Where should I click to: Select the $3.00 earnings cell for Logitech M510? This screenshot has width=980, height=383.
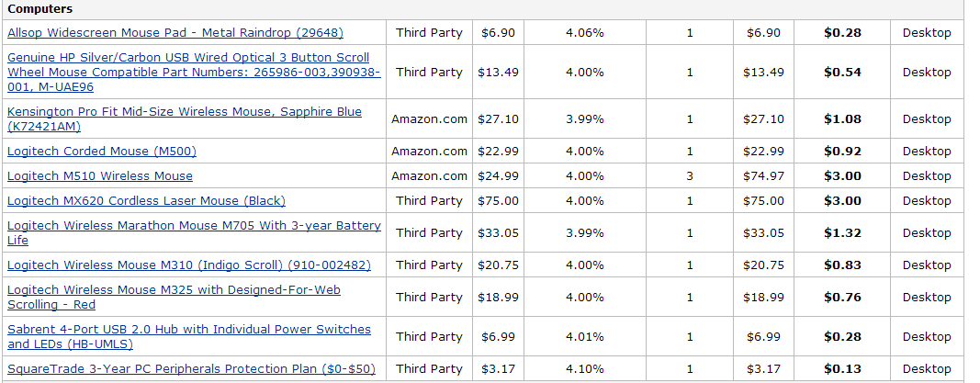point(842,176)
